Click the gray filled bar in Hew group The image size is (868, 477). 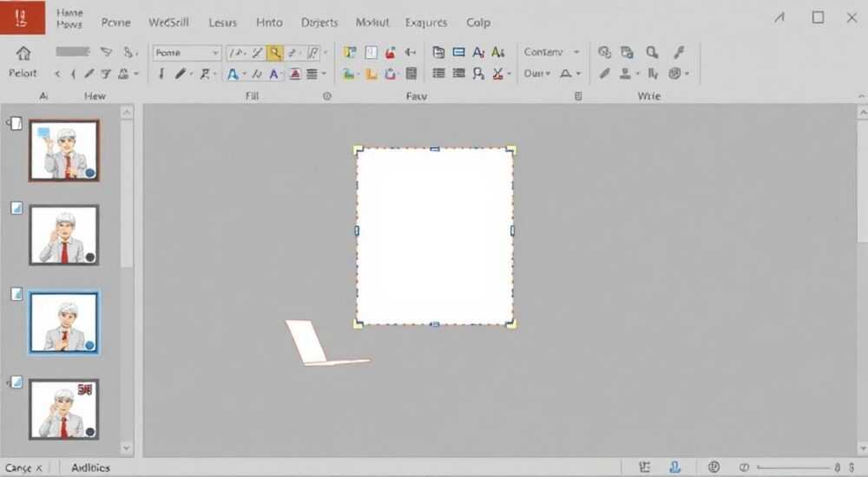point(73,51)
